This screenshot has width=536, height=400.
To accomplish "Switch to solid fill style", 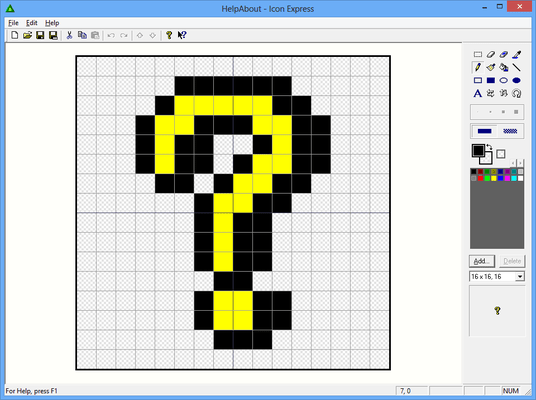I will point(484,131).
